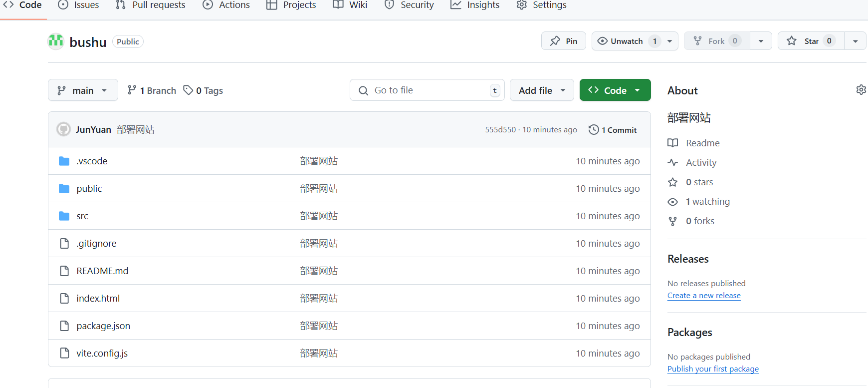Click the .vscode folder icon
Image resolution: width=868 pixels, height=388 pixels.
pyautogui.click(x=64, y=161)
